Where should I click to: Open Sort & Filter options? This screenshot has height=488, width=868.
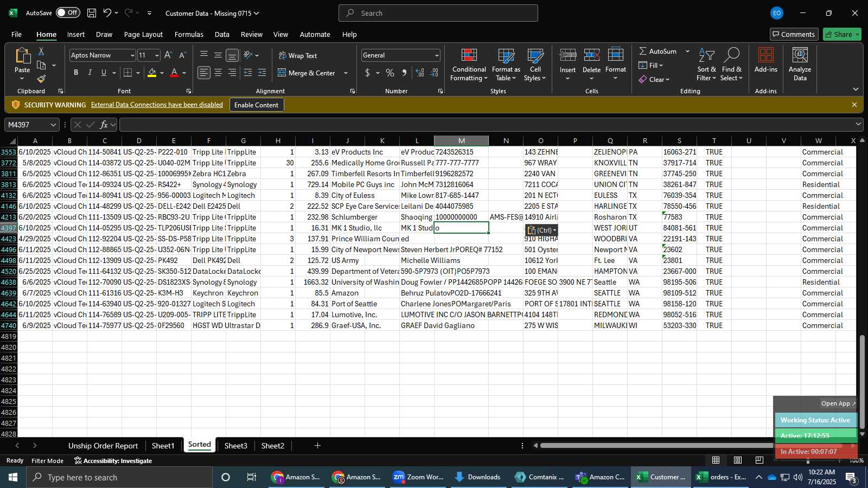click(706, 65)
